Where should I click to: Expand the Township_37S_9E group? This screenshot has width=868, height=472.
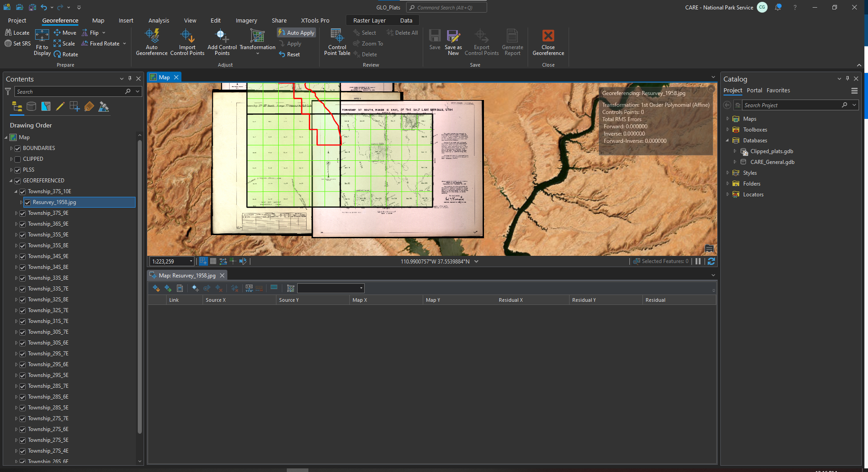[16, 213]
